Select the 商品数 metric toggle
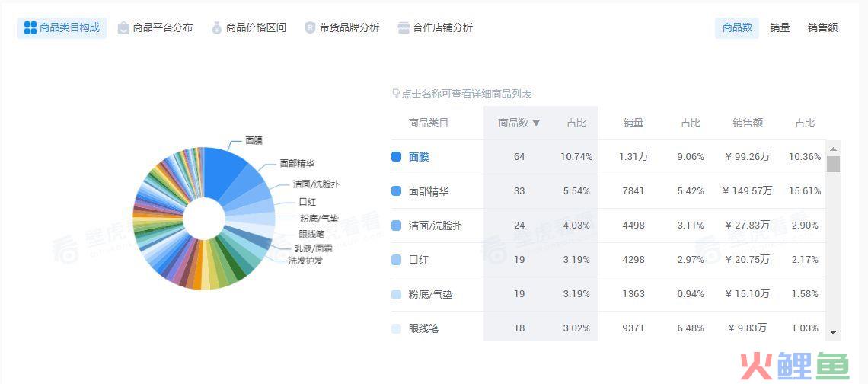868x384 pixels. 737,27
